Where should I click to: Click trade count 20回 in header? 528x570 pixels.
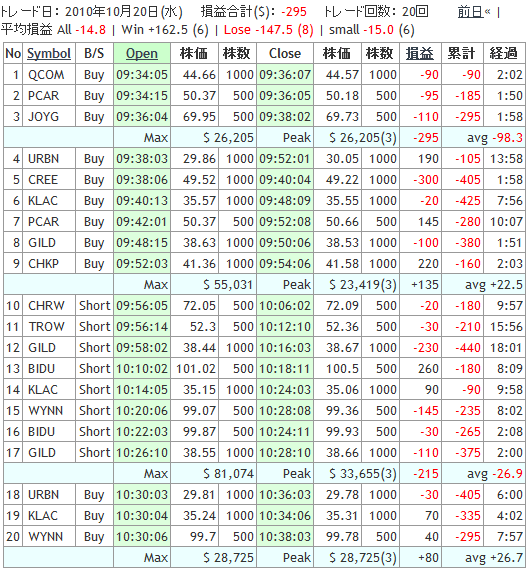[x=415, y=12]
